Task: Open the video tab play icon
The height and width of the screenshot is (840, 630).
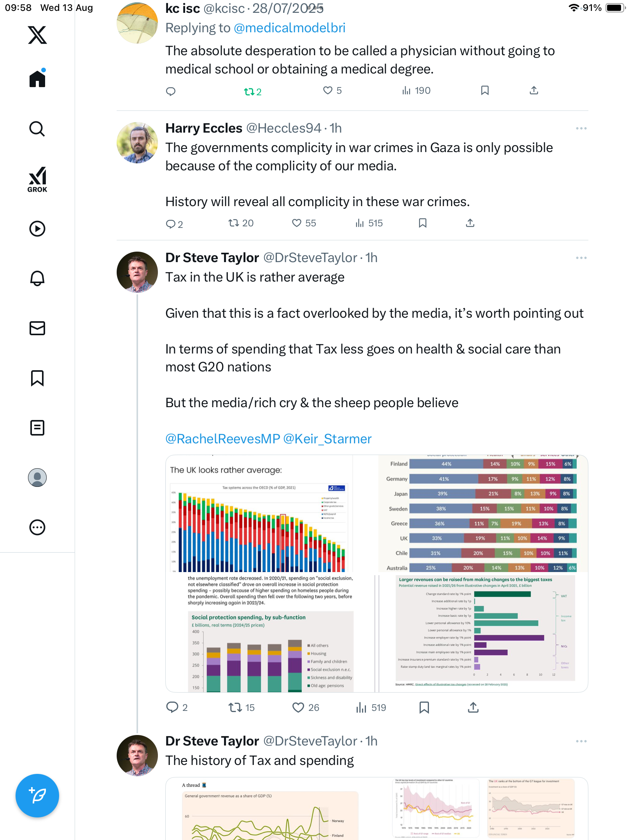Action: 37,229
